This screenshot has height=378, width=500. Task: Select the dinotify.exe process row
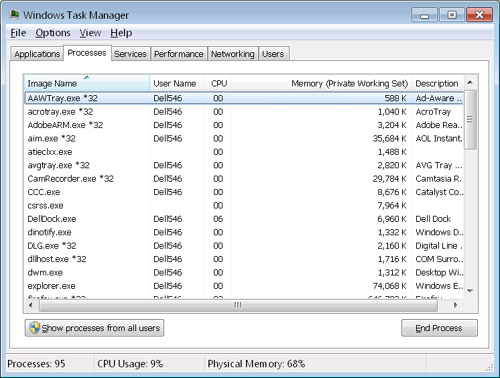(x=244, y=232)
